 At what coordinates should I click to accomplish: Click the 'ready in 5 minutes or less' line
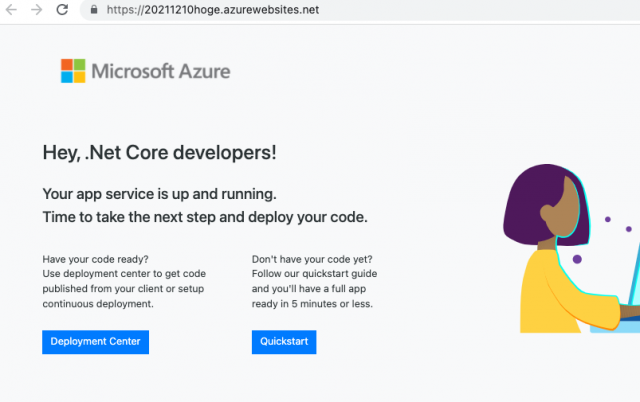[x=312, y=304]
